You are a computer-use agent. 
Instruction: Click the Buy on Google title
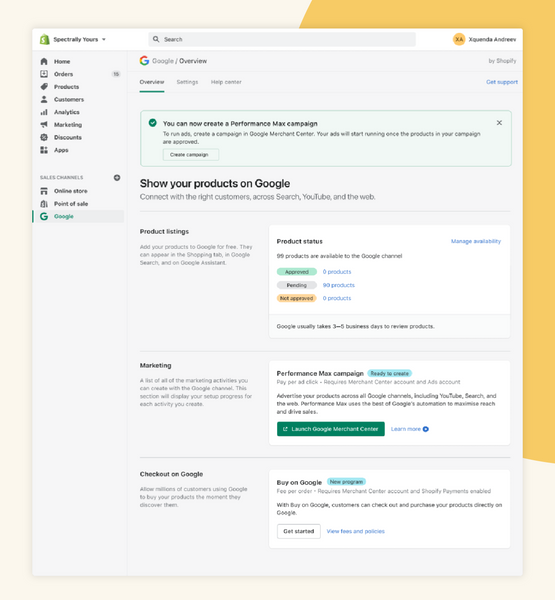click(299, 482)
